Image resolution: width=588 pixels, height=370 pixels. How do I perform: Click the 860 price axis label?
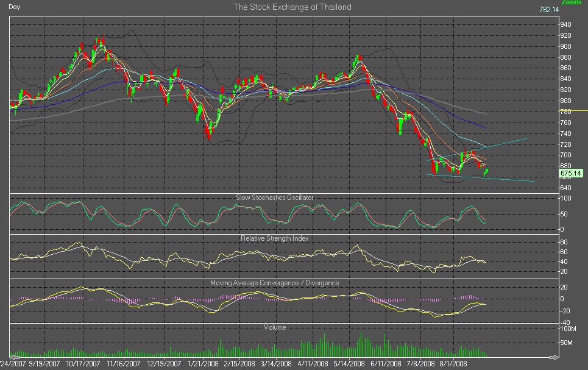tap(565, 68)
